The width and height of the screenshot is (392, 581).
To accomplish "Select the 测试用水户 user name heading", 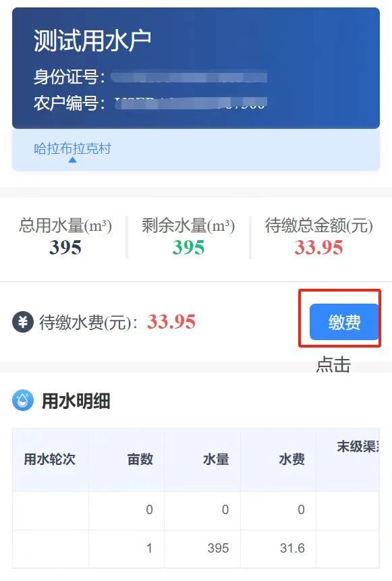I will tap(92, 40).
